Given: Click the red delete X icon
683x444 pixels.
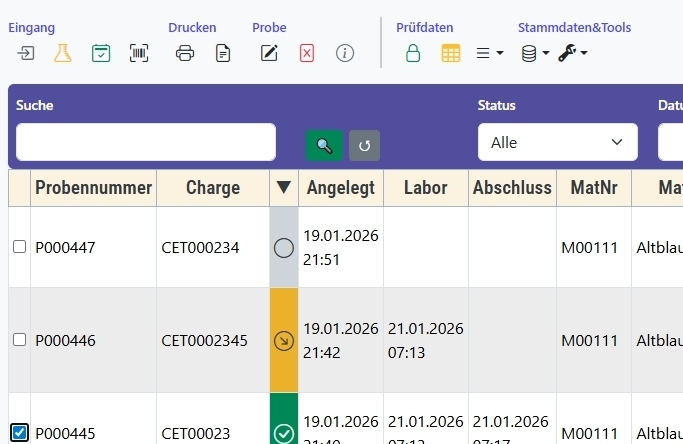Looking at the screenshot, I should (307, 53).
